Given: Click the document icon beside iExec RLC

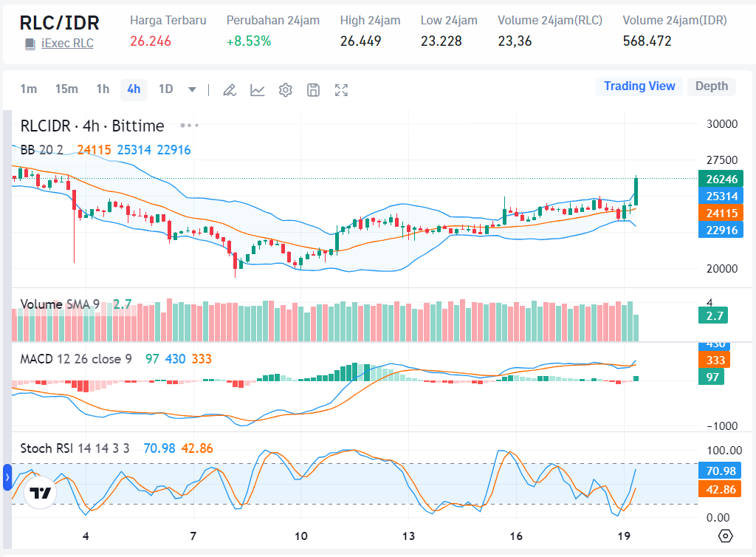Looking at the screenshot, I should (x=30, y=44).
